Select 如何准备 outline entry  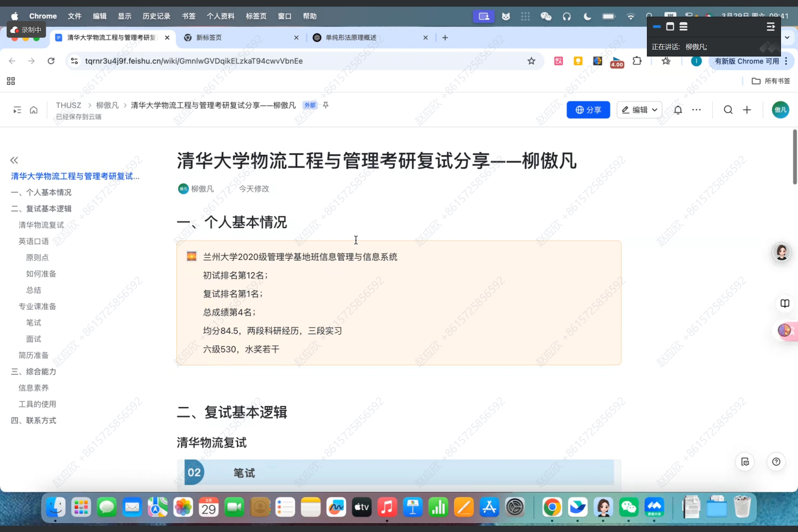coord(41,274)
